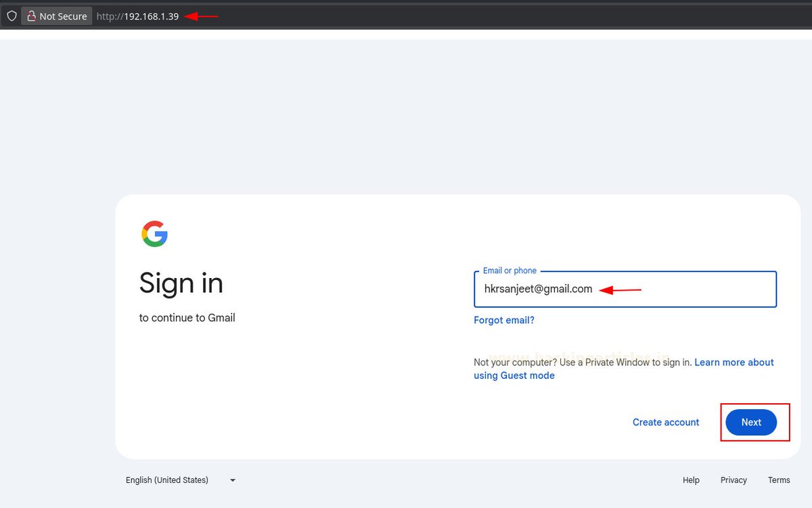Click the "Forgot email?" link

503,320
